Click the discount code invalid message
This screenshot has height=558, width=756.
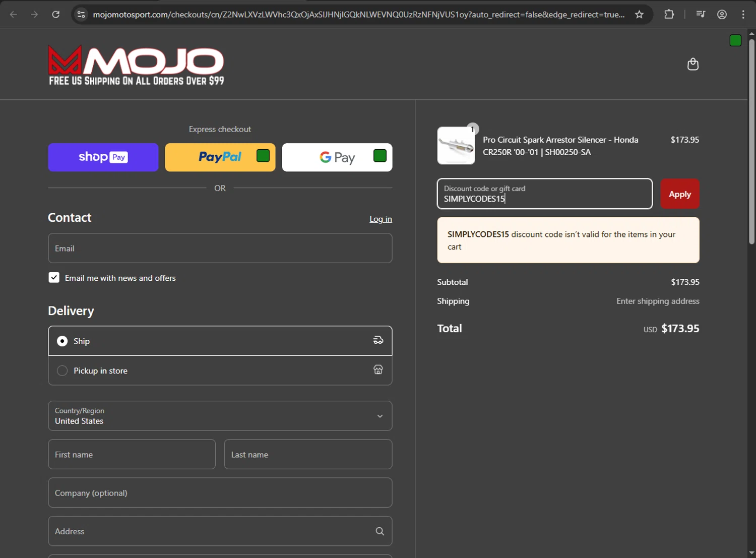point(568,240)
